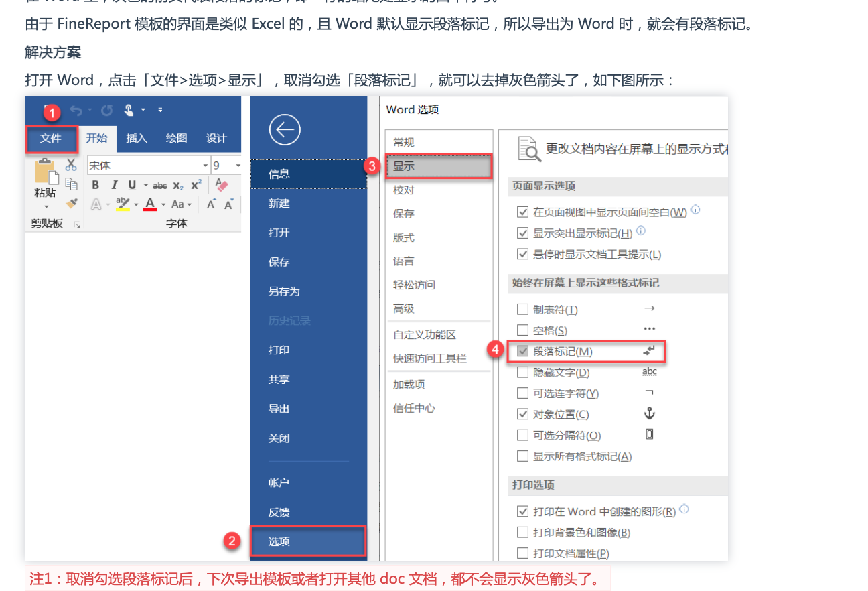Click the Undo arrow in Word's title bar
Image resolution: width=868 pixels, height=591 pixels.
coord(76,110)
